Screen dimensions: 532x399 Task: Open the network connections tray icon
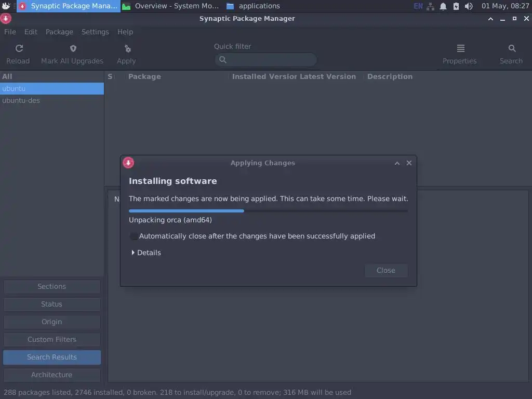click(x=431, y=6)
